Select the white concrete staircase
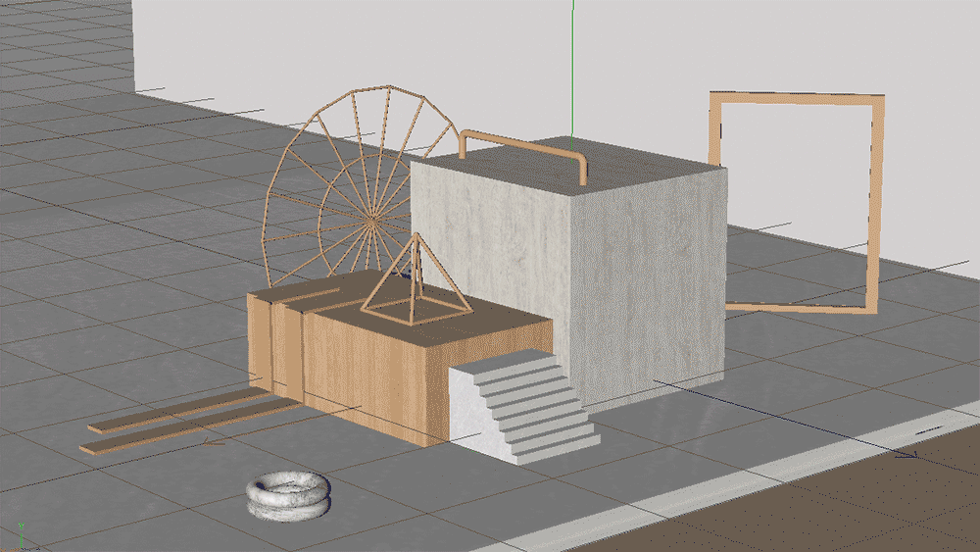 pos(523,408)
